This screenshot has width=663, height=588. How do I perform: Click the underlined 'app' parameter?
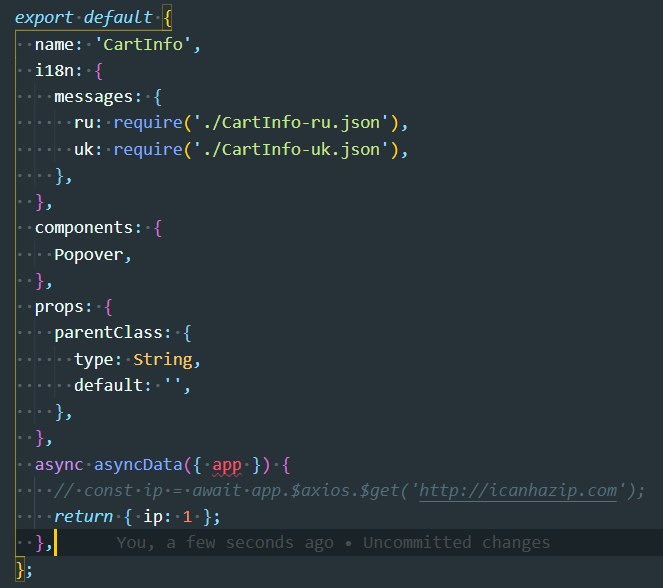(227, 465)
